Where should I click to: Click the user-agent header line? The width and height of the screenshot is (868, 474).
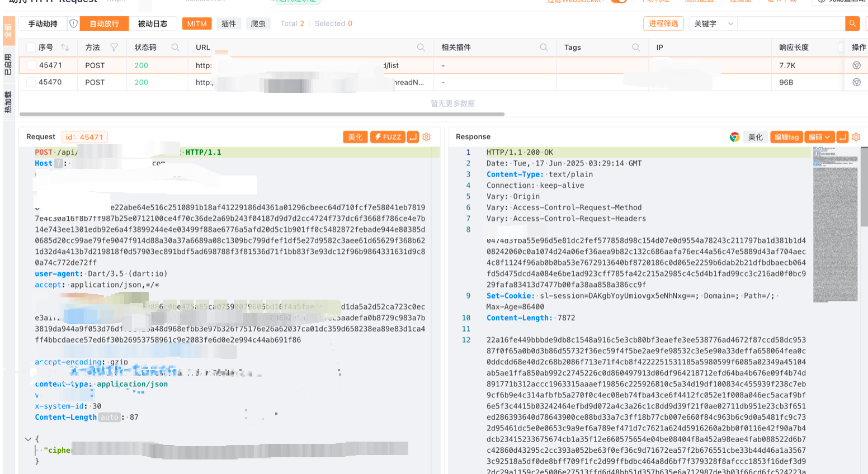101,273
